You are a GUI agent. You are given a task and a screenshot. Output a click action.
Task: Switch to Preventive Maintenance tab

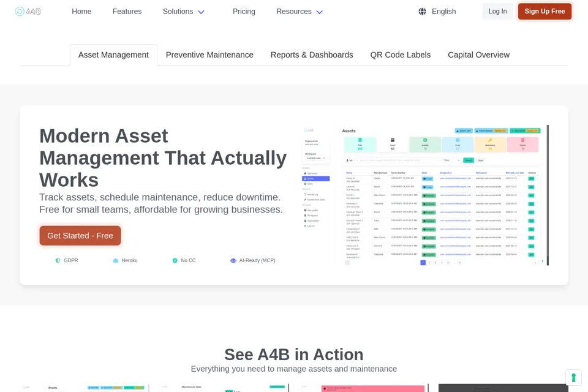click(x=209, y=55)
